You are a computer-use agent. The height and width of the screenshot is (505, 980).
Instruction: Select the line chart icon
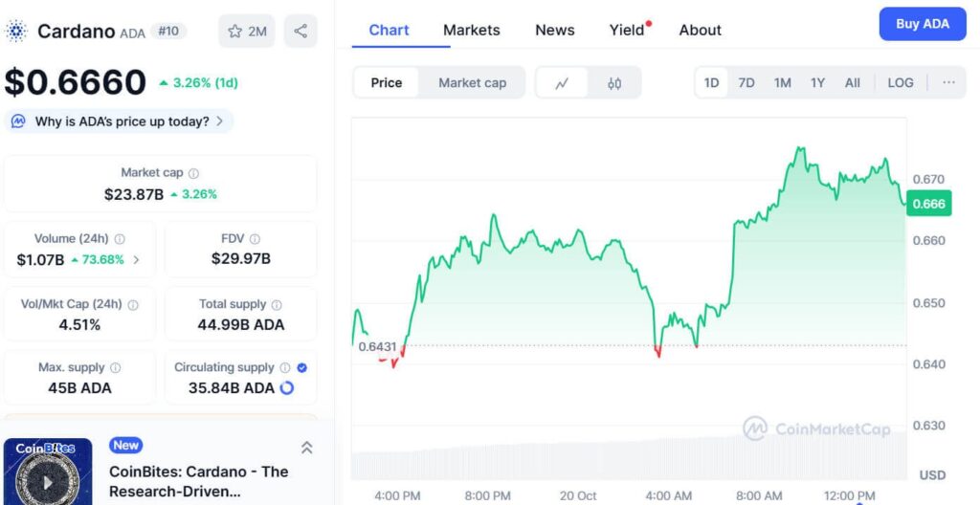click(x=563, y=83)
